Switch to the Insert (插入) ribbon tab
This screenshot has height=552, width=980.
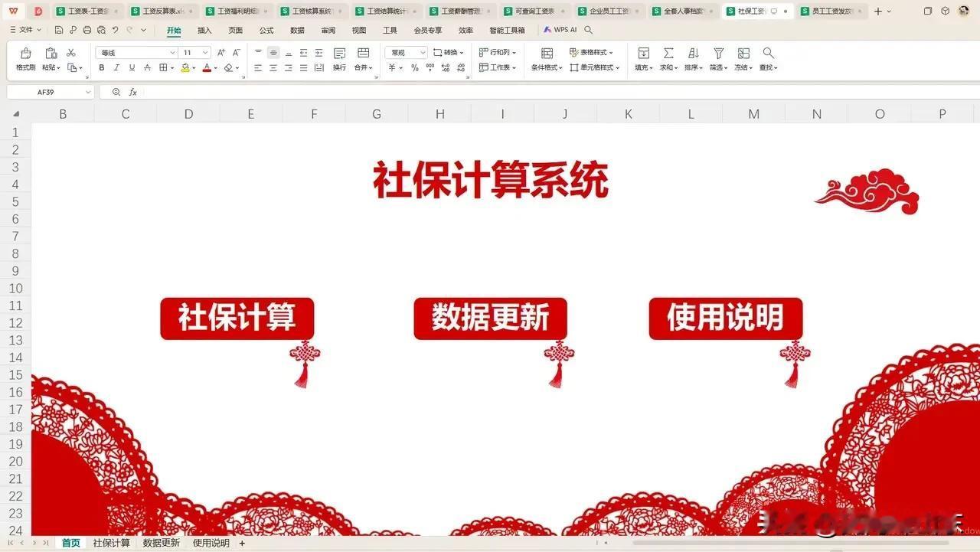click(x=204, y=31)
